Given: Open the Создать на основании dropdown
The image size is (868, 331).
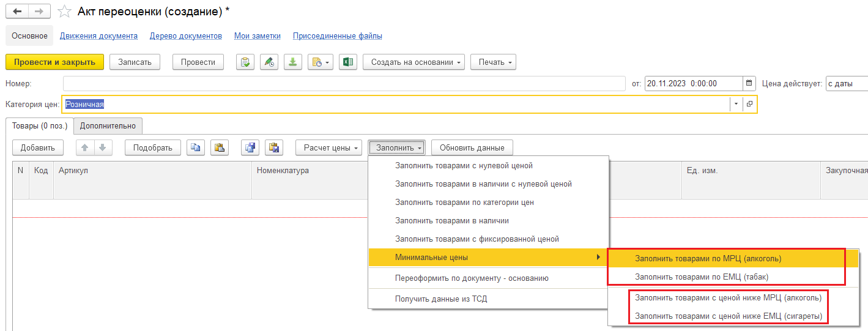Looking at the screenshot, I should click(414, 62).
